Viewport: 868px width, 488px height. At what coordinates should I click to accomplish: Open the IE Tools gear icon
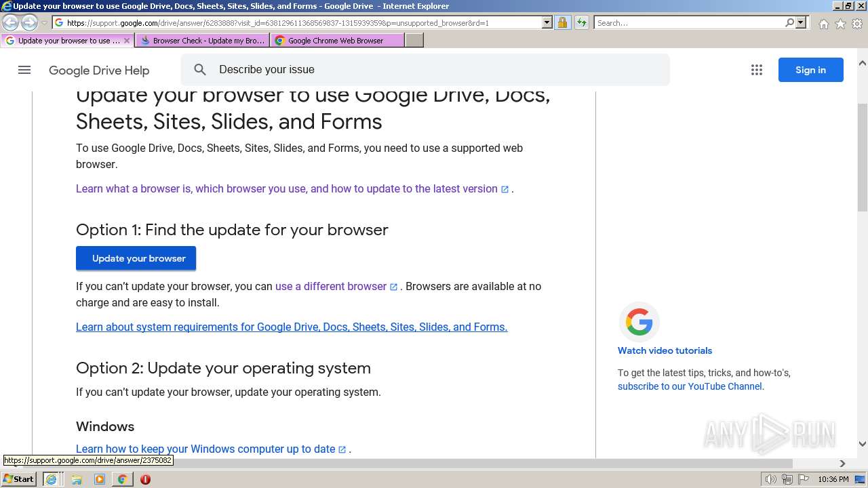(x=857, y=24)
